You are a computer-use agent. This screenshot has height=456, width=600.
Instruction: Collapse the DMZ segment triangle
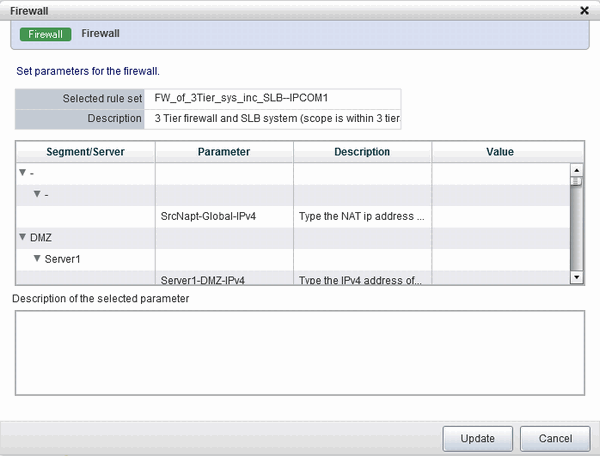tap(23, 237)
